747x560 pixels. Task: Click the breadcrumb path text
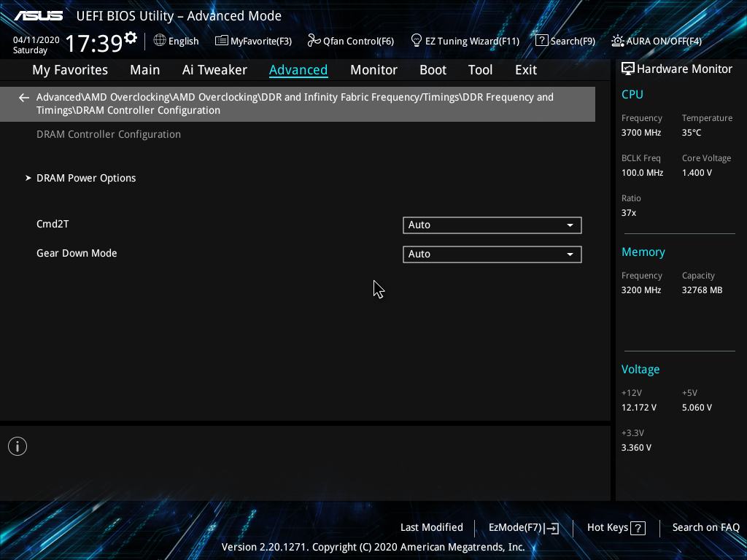tap(295, 104)
